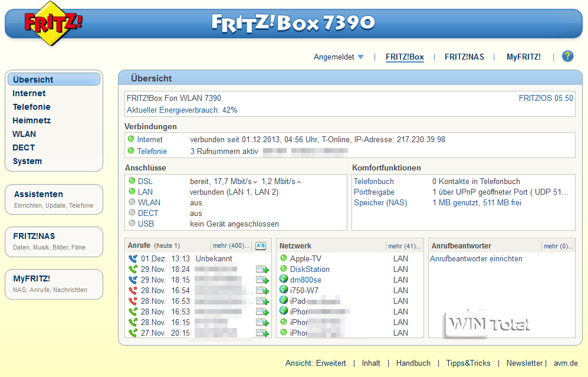
Task: Click the FRITZ! logo
Action: [x=53, y=23]
